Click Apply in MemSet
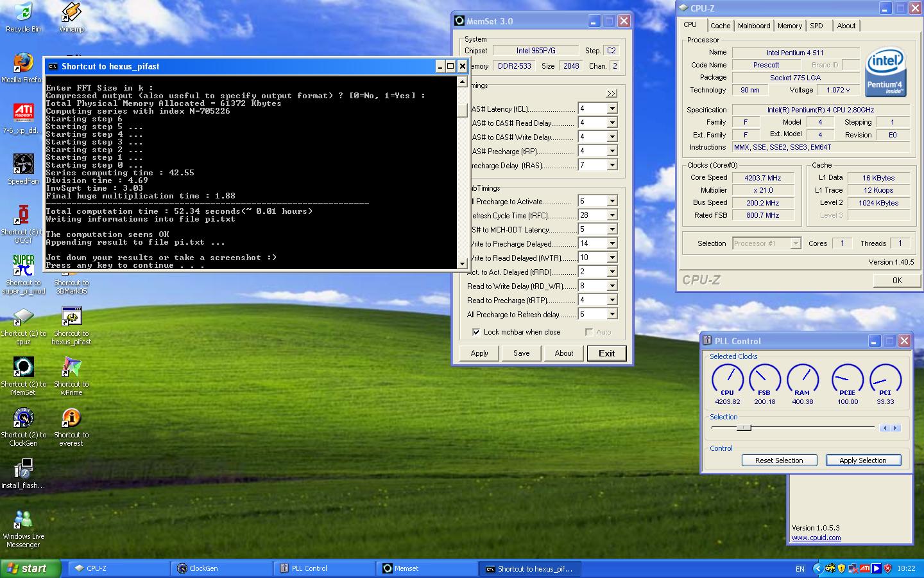This screenshot has height=578, width=924. (479, 353)
